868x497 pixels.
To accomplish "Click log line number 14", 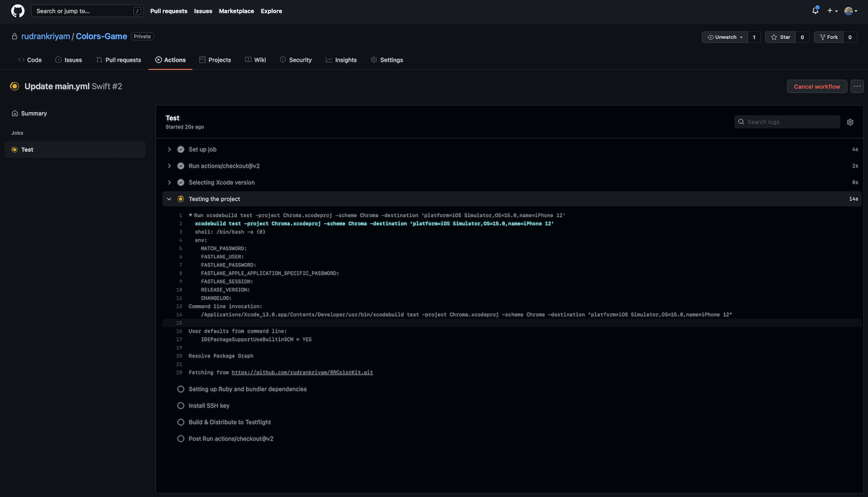I will [x=179, y=314].
